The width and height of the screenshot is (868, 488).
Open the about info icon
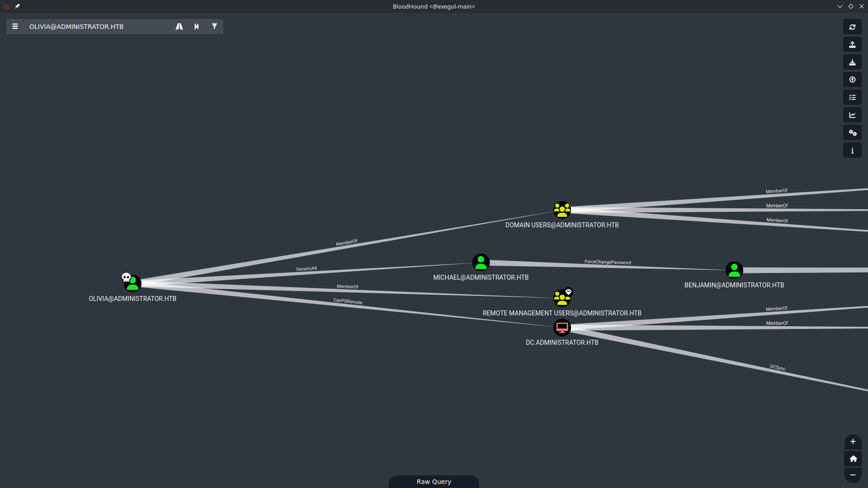pos(852,150)
